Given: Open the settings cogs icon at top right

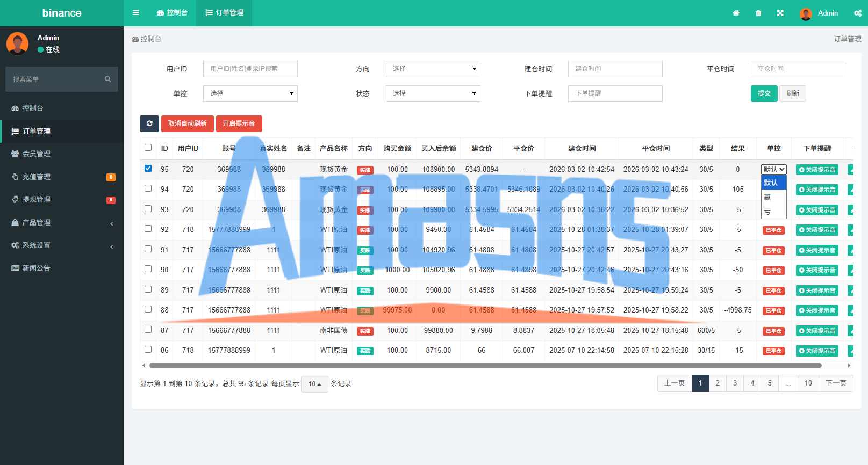Looking at the screenshot, I should (858, 13).
